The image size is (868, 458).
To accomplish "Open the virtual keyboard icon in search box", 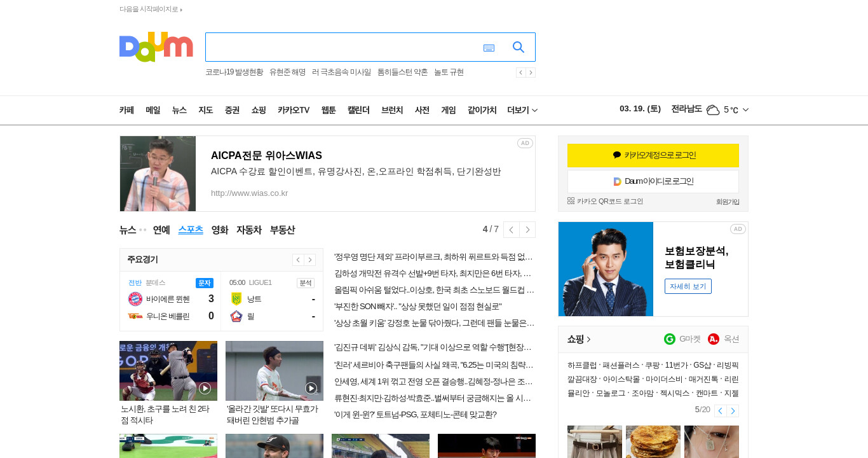I will [489, 48].
